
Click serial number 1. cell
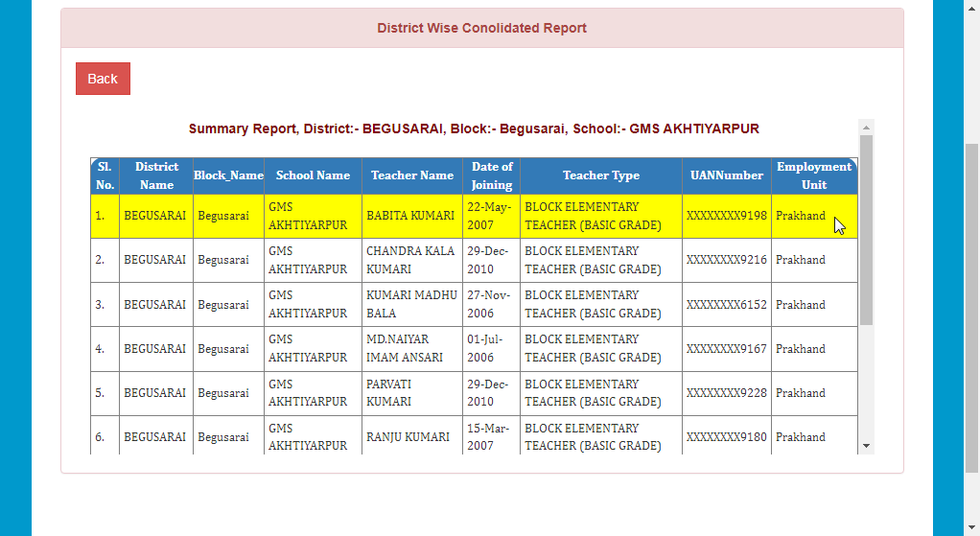[x=105, y=216]
